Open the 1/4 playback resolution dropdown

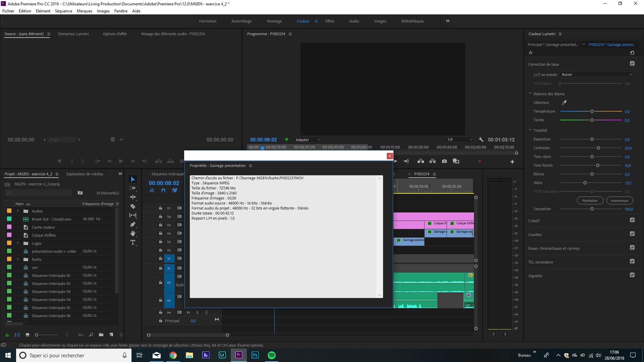coord(460,140)
